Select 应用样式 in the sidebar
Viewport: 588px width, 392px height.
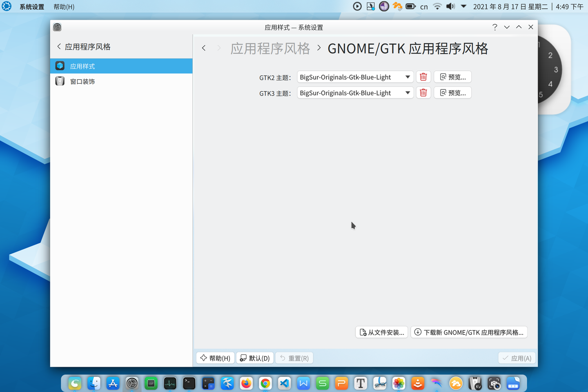pos(121,66)
